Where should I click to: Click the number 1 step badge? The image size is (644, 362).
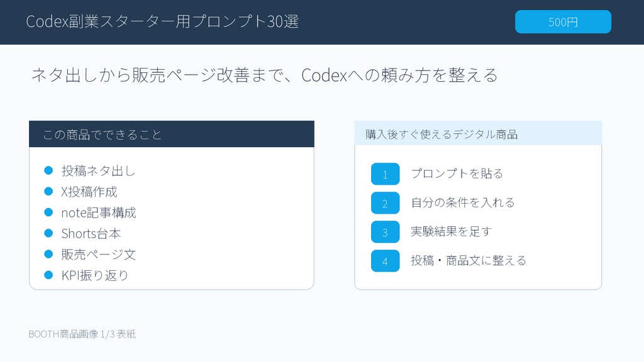(386, 174)
